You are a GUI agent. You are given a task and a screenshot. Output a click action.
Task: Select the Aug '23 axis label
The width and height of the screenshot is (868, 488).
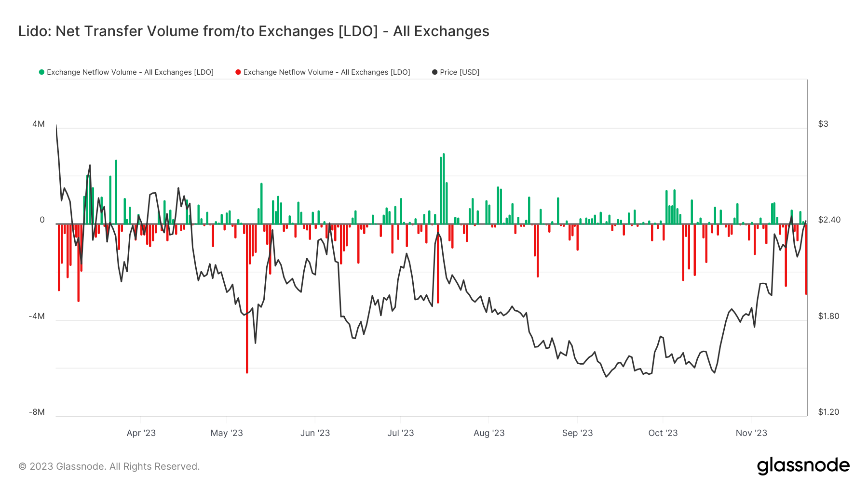tap(489, 433)
